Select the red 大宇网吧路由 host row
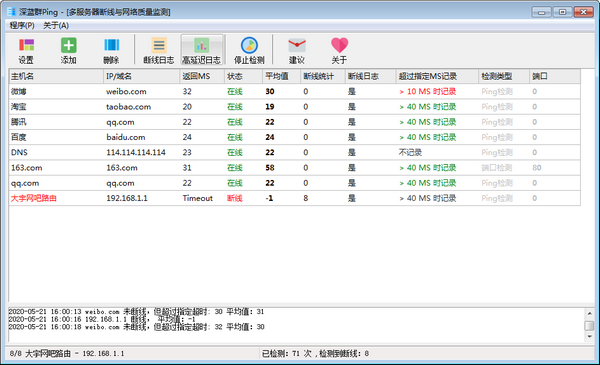Image resolution: width=600 pixels, height=365 pixels. coord(294,198)
